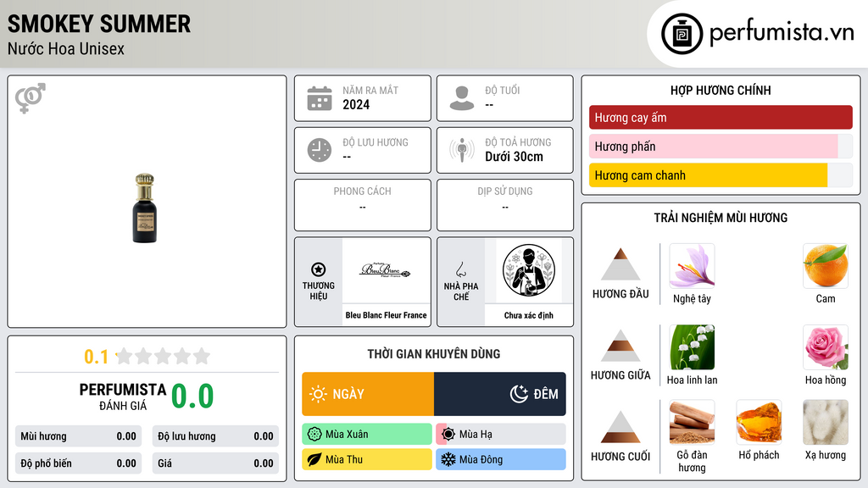Click the moon icon in the Đêm bar
The image size is (868, 488).
(519, 394)
